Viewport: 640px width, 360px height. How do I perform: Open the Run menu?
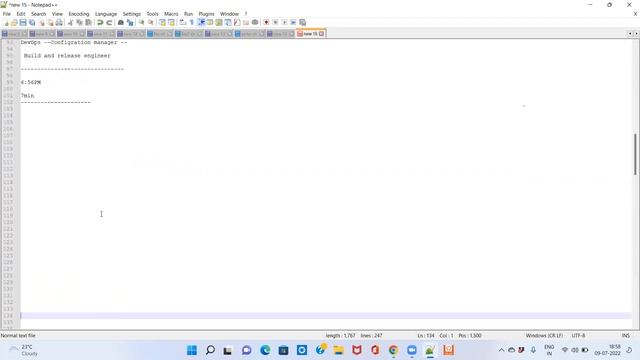[188, 14]
